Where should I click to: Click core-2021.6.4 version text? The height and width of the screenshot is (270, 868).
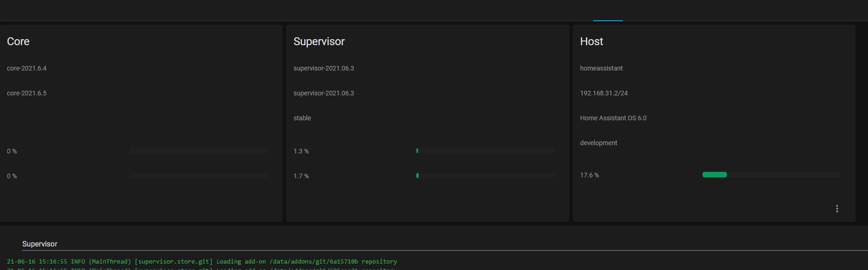27,68
